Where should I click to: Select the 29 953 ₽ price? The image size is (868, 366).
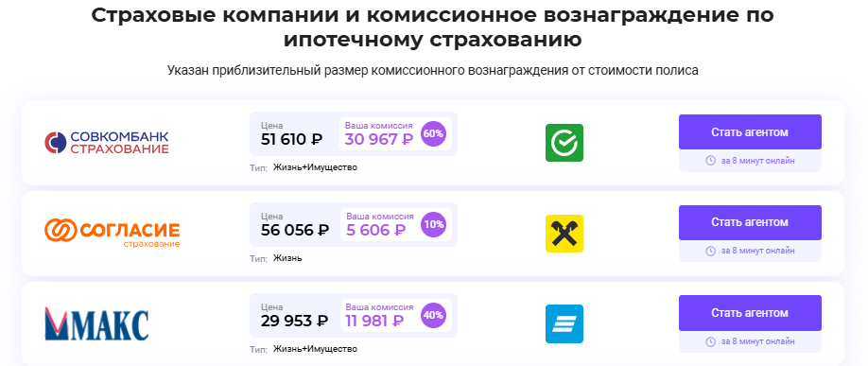point(294,321)
